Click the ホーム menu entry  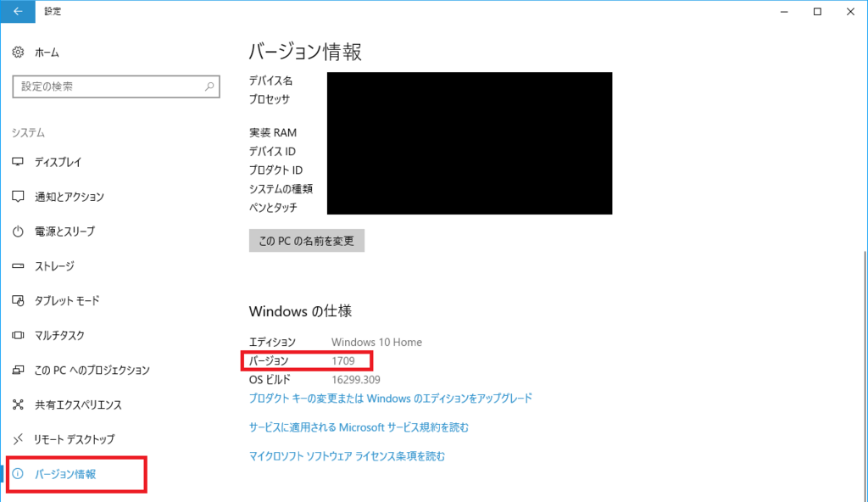tap(47, 52)
